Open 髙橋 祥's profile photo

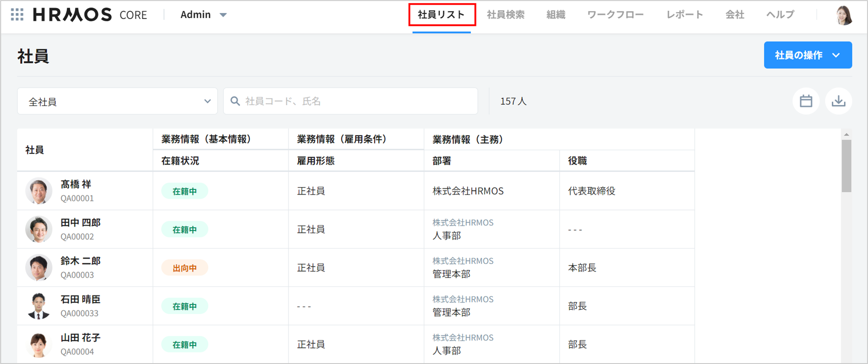point(39,191)
